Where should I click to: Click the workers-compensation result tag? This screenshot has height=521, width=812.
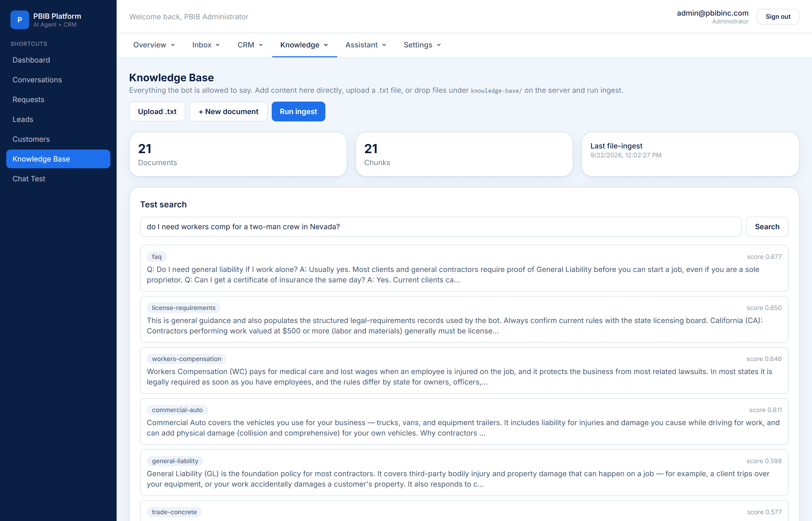[x=187, y=359]
